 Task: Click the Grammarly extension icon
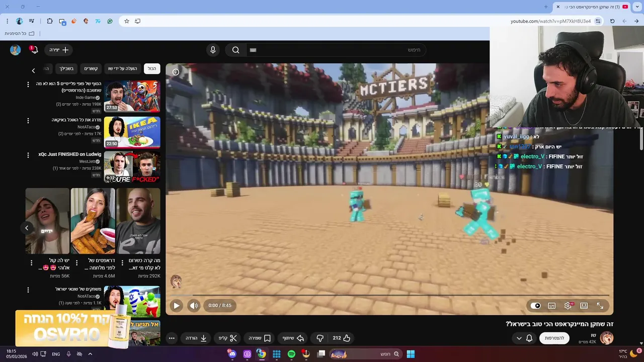click(x=110, y=21)
